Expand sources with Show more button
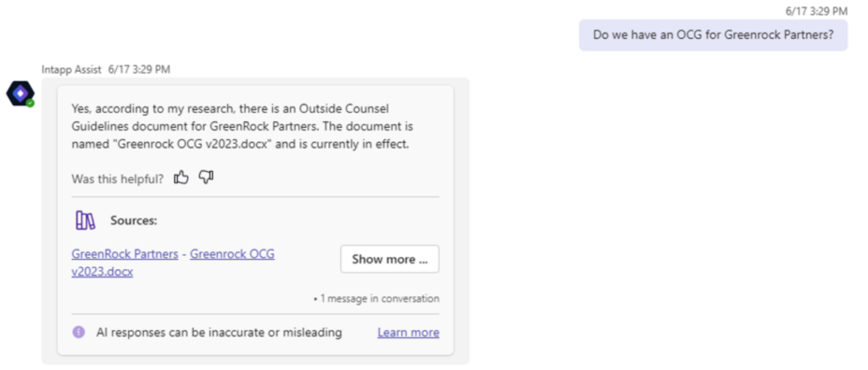 point(389,259)
